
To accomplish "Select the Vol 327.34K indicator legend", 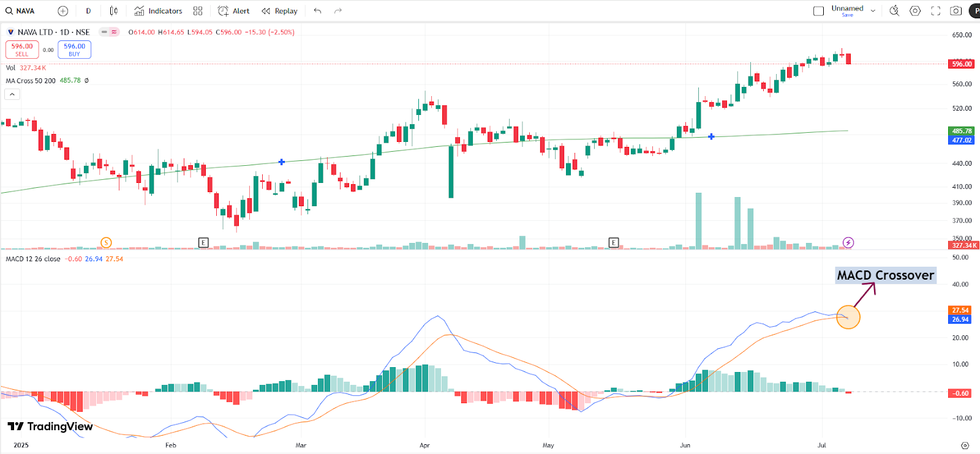I will (x=26, y=68).
